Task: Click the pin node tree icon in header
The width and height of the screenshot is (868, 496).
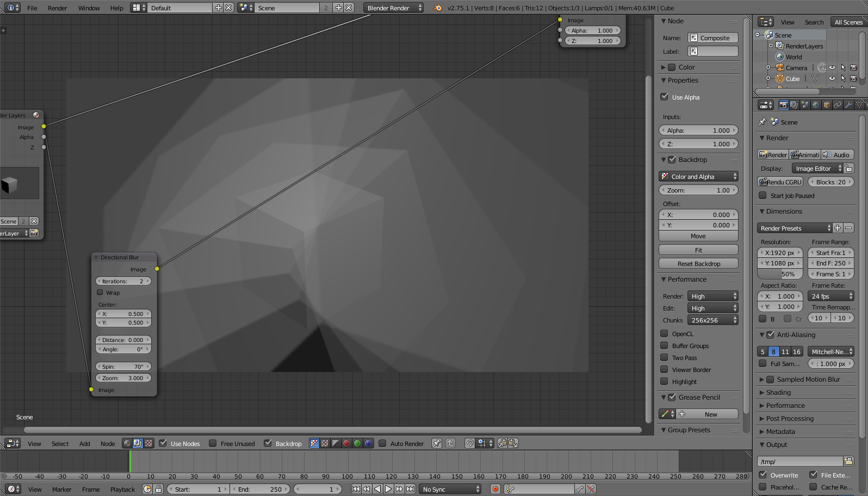Action: tap(437, 443)
